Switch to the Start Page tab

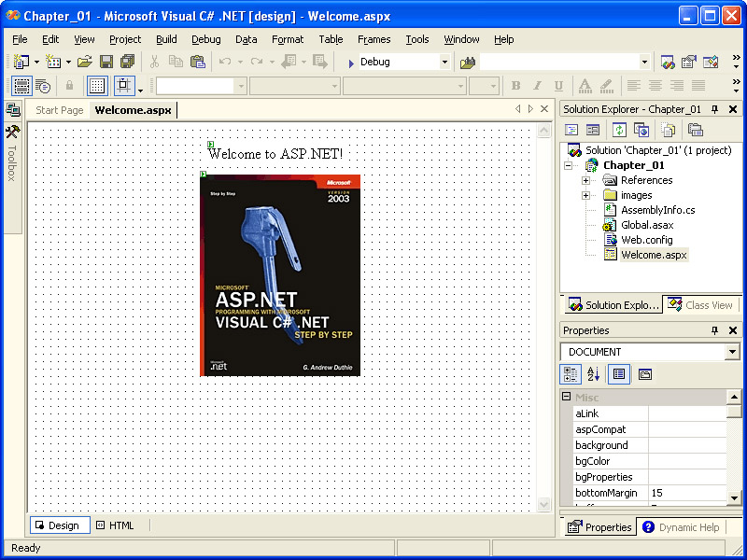click(59, 110)
